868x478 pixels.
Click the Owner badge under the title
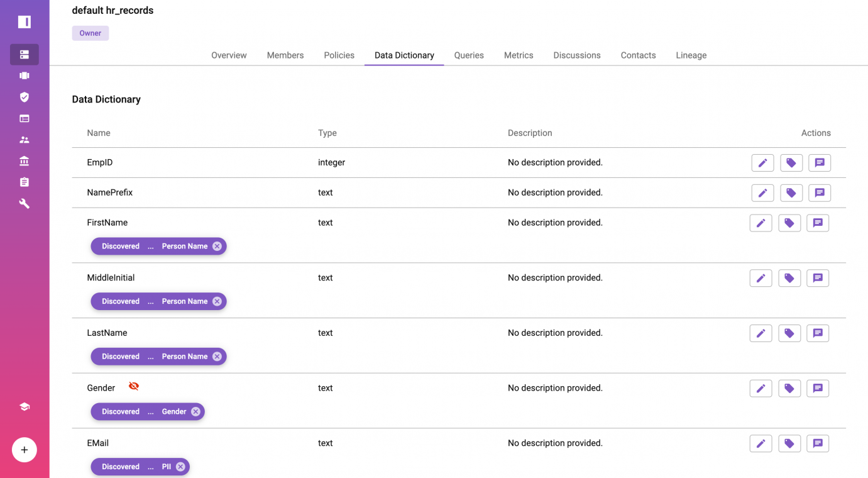90,33
